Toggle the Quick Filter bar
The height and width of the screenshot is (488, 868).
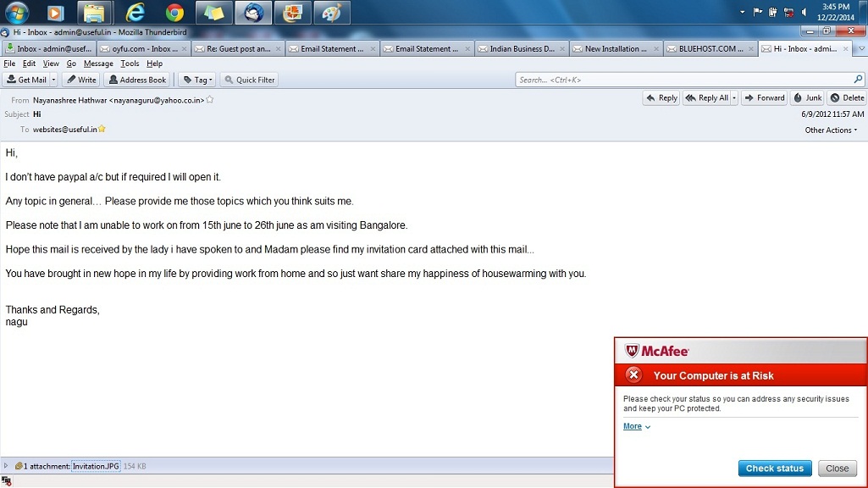coord(250,80)
